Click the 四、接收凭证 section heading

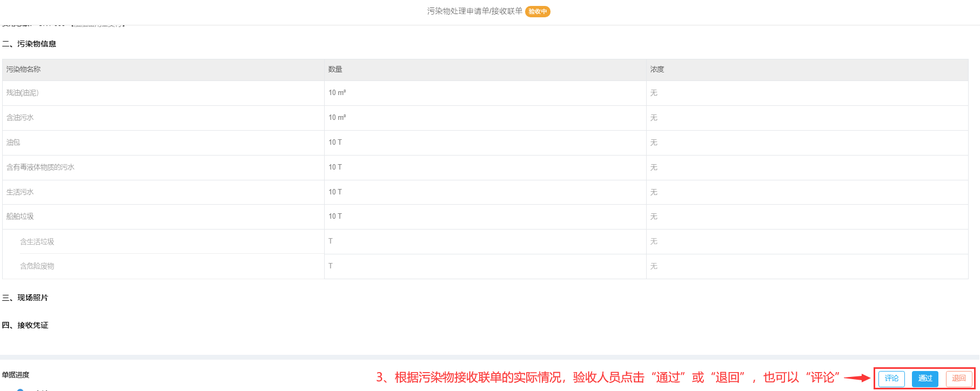click(25, 325)
